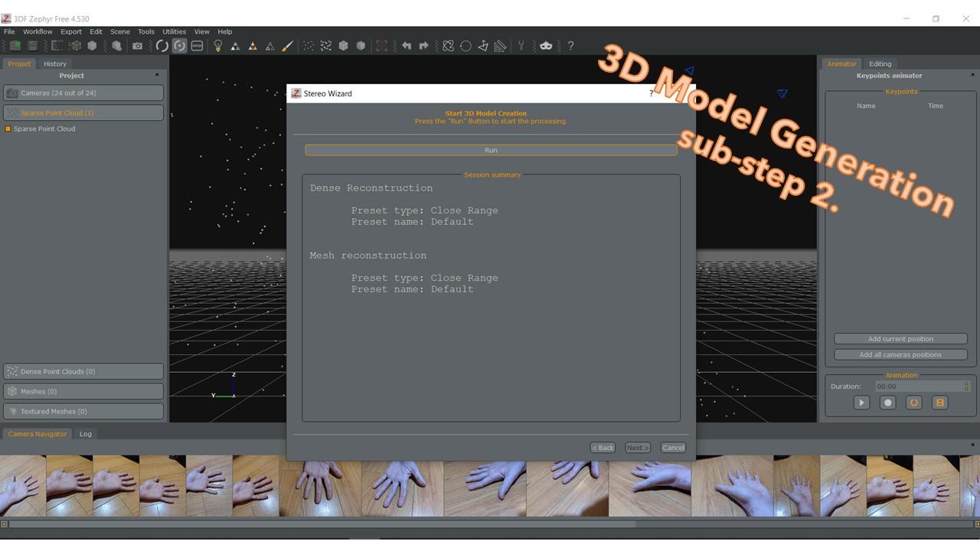Click the knot-shaped toolbar icon
Screen dimensions: 980x551
coord(448,46)
